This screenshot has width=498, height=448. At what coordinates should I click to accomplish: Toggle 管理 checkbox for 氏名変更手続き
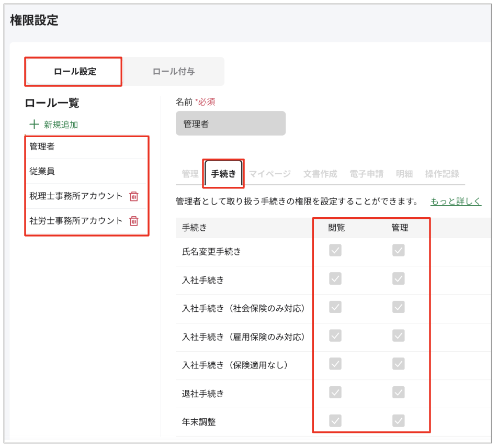398,250
